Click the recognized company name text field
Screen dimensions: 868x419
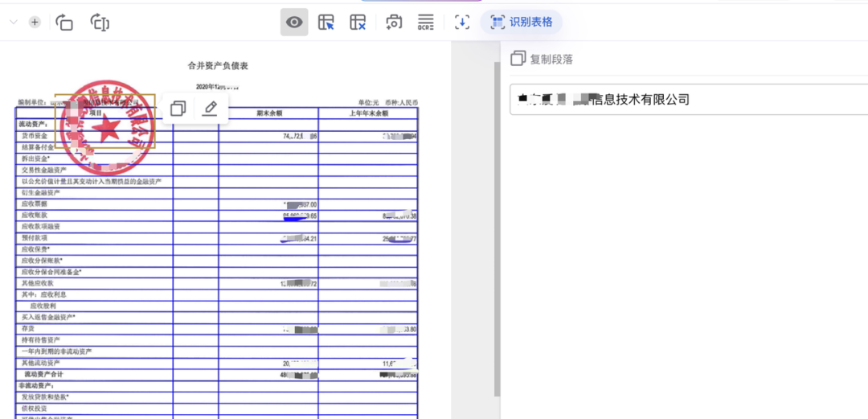click(x=689, y=100)
